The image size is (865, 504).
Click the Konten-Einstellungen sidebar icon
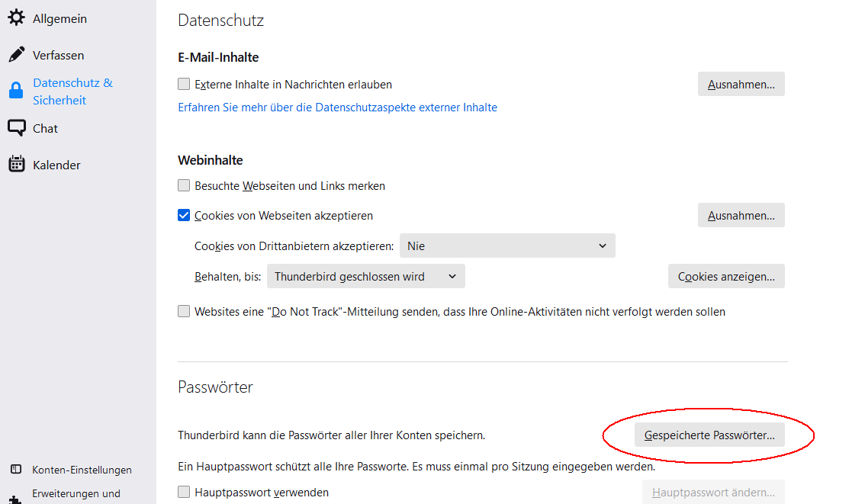point(16,470)
